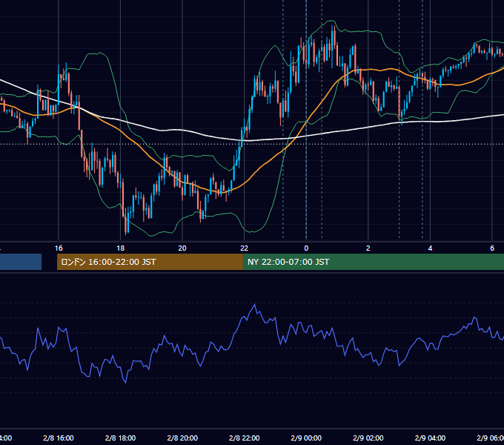
Task: Click the 2/9 02:00 date label
Action: 368,438
